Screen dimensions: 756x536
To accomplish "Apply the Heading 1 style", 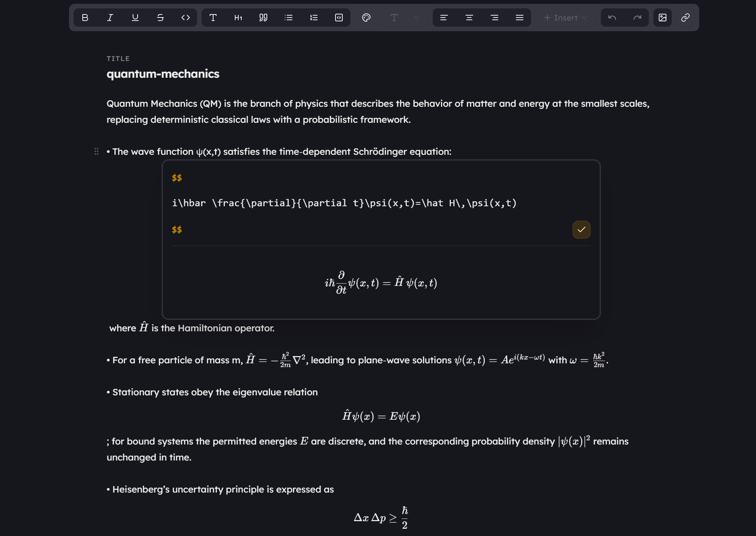I will tap(238, 18).
